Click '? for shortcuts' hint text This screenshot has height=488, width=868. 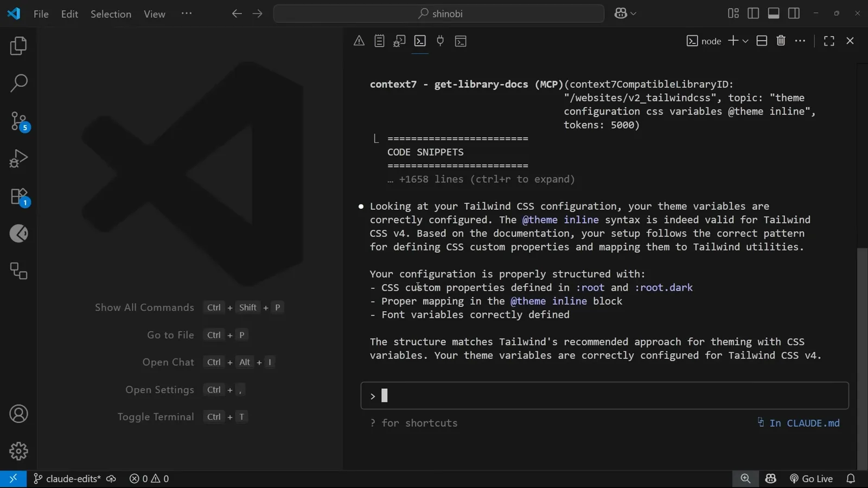click(x=413, y=423)
